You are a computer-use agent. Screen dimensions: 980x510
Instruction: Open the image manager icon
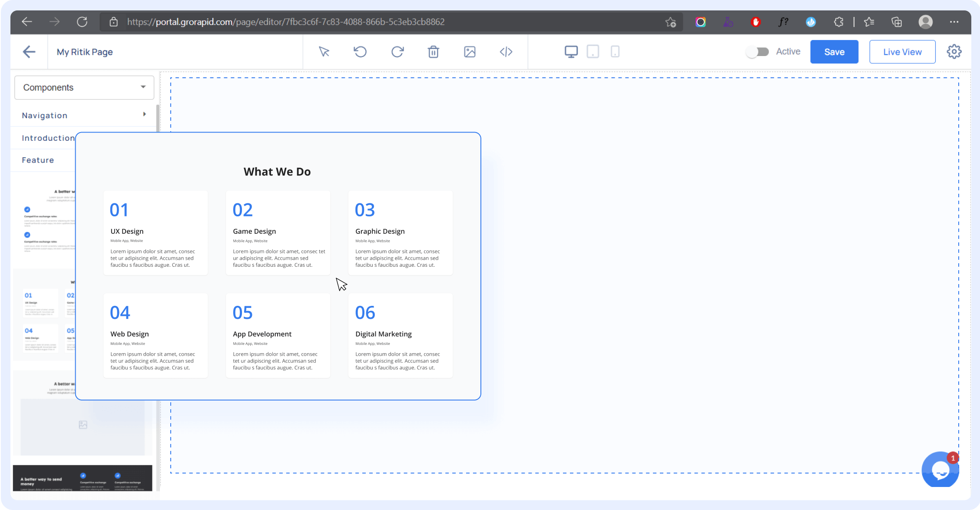470,52
